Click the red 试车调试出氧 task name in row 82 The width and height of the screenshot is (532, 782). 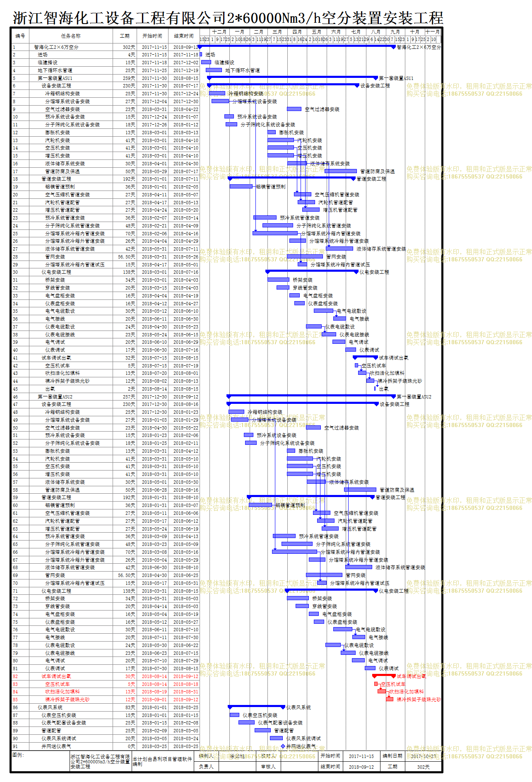click(x=56, y=676)
